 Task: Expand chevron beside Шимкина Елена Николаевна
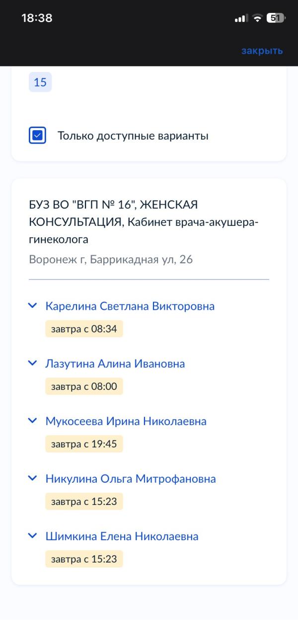33,536
